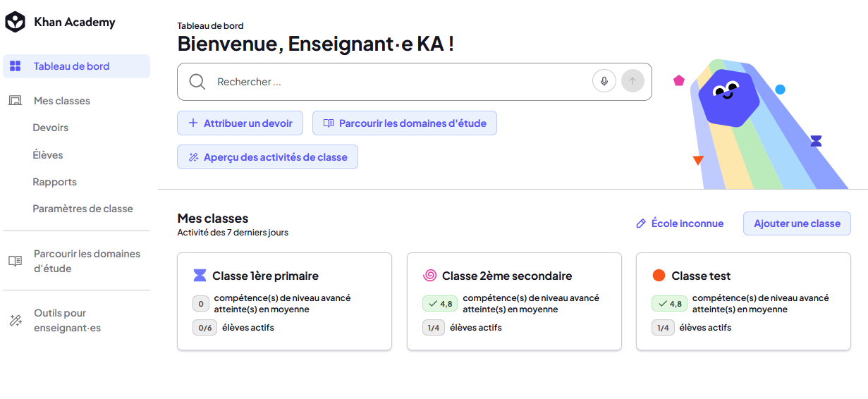The height and width of the screenshot is (399, 868).
Task: Click the pencil icon beside École inconnue
Action: (641, 223)
